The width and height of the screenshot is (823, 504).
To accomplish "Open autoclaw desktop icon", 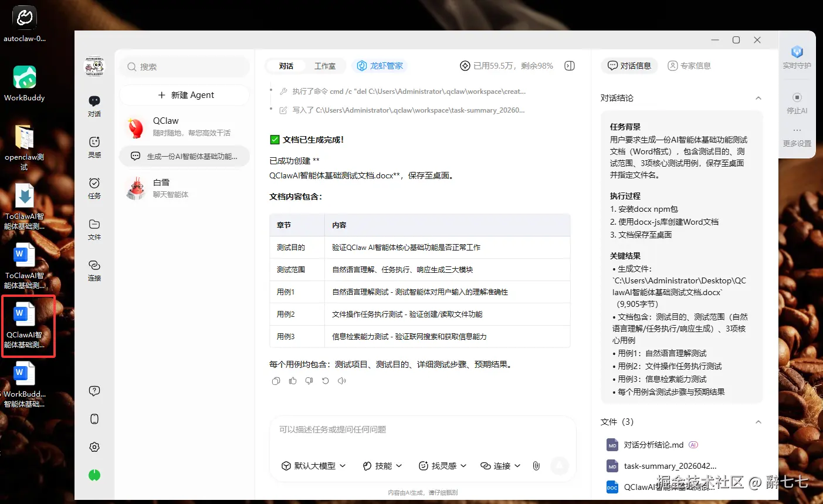I will [25, 25].
